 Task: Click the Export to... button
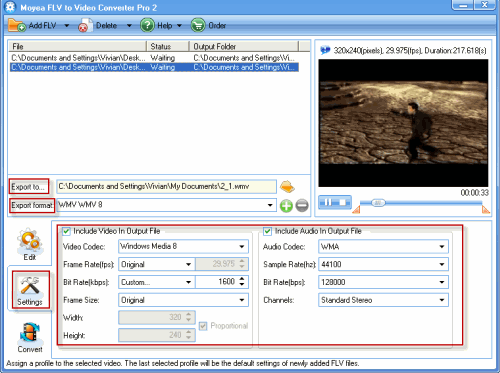tap(29, 187)
